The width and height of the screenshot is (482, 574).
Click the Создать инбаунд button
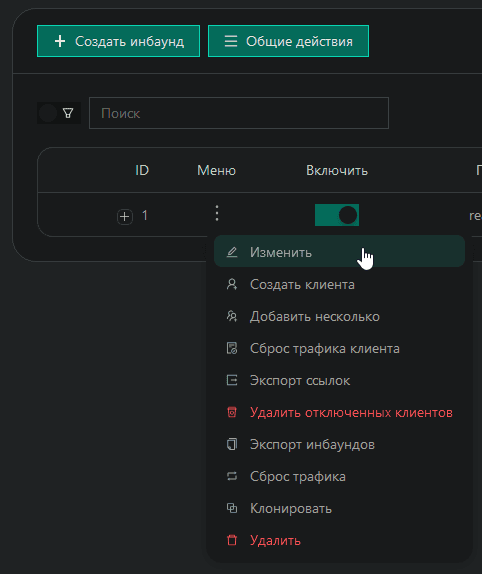point(118,41)
